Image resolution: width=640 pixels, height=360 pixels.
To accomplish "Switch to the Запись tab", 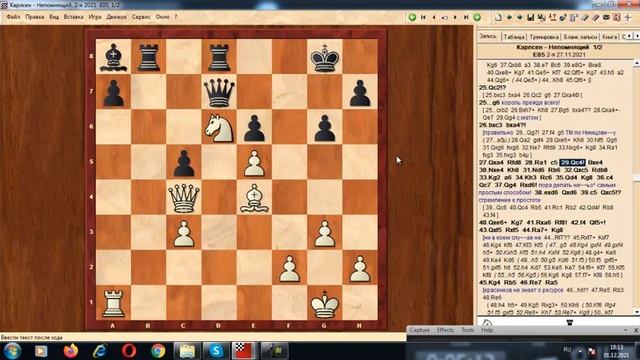I will pyautogui.click(x=488, y=36).
